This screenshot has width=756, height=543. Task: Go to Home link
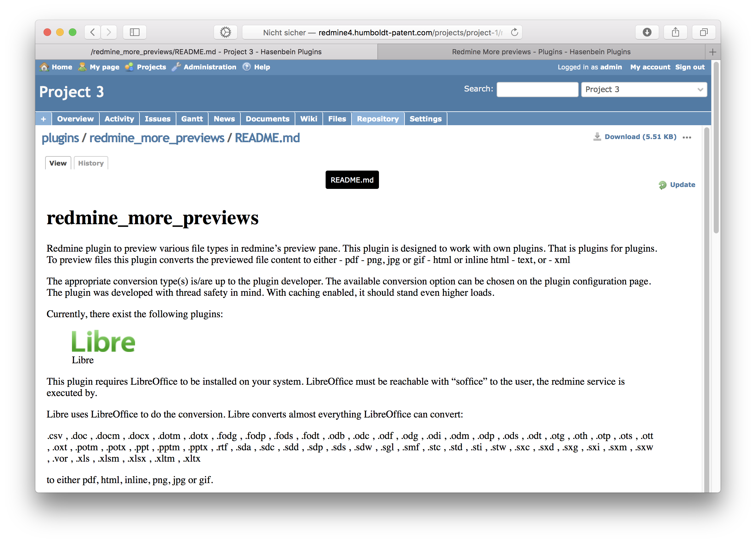[62, 67]
